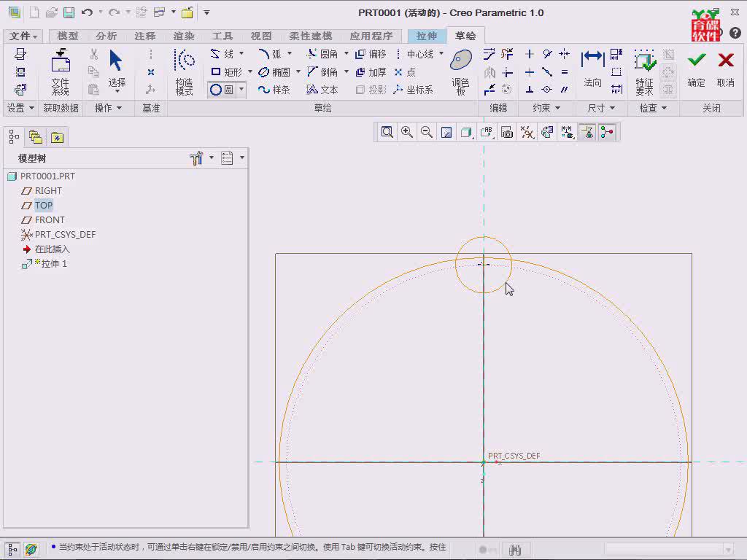Expand the Setup (设置) group menu
747x560 pixels.
click(x=20, y=108)
